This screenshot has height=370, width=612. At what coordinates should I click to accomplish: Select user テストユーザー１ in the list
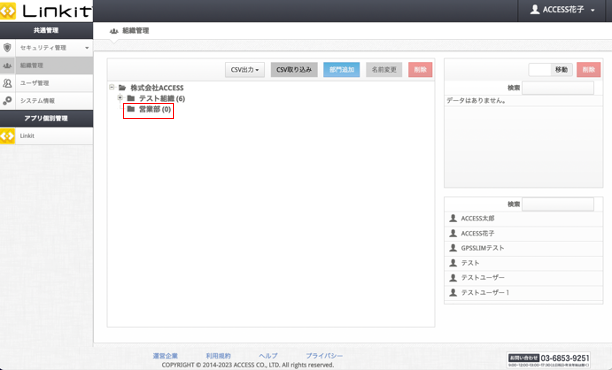[x=523, y=293]
